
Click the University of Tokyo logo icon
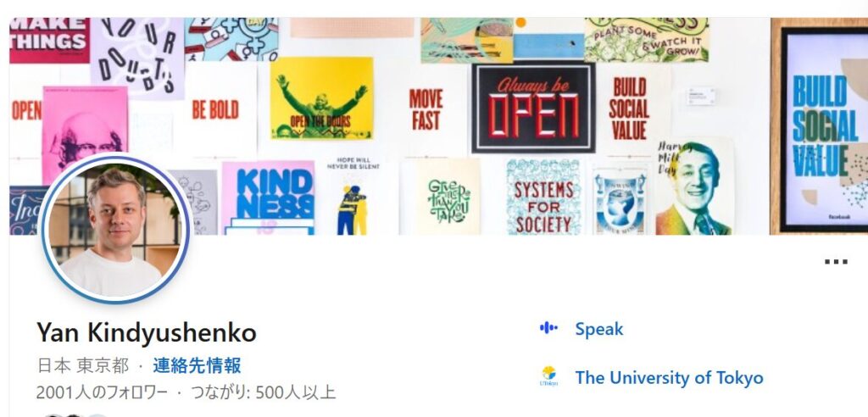tap(548, 376)
